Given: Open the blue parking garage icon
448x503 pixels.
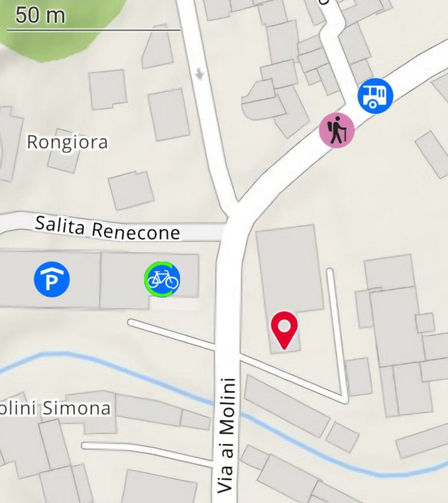Looking at the screenshot, I should tap(52, 279).
